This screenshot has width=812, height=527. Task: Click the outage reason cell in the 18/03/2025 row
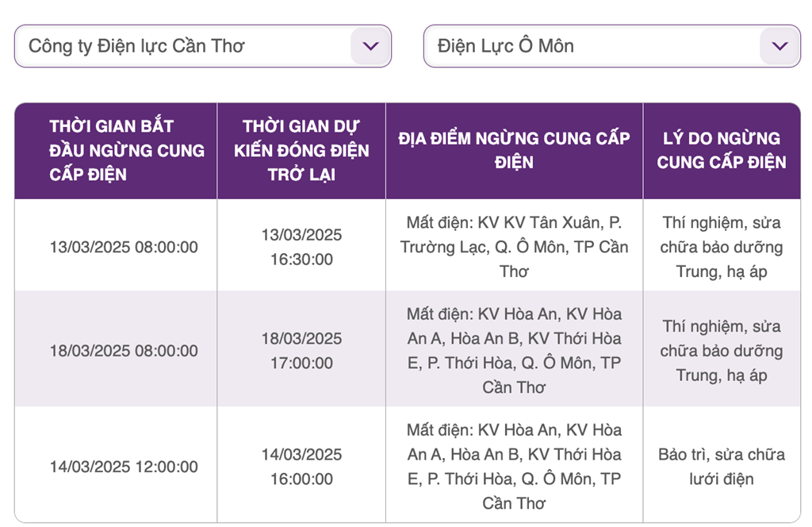[722, 350]
